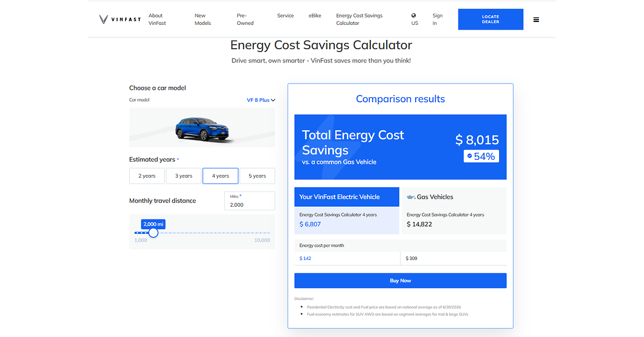Click the Total Energy Cost Savings title
644x337 pixels.
353,142
